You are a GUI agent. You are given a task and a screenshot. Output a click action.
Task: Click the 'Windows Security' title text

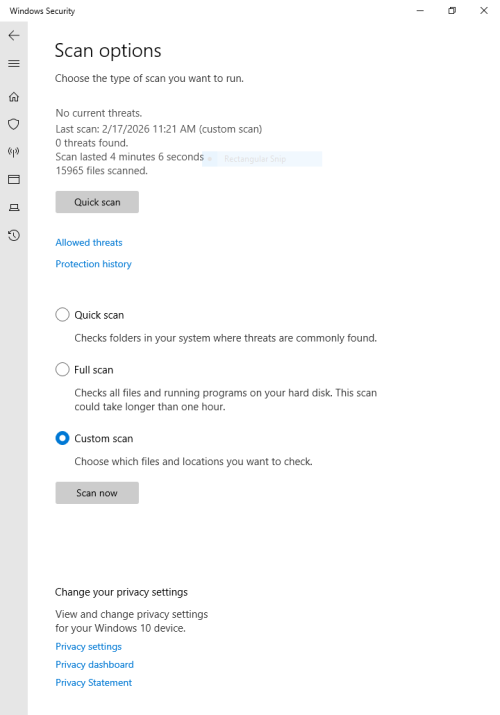42,11
